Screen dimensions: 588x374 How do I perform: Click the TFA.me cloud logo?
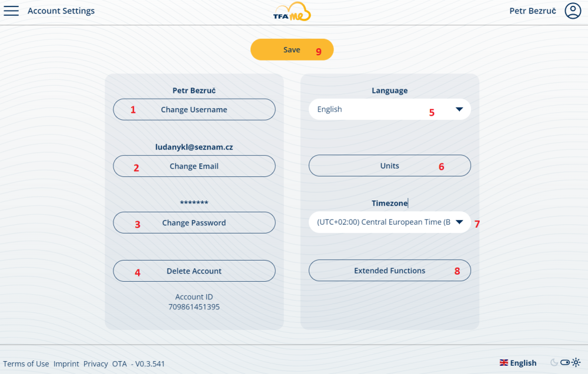(292, 12)
